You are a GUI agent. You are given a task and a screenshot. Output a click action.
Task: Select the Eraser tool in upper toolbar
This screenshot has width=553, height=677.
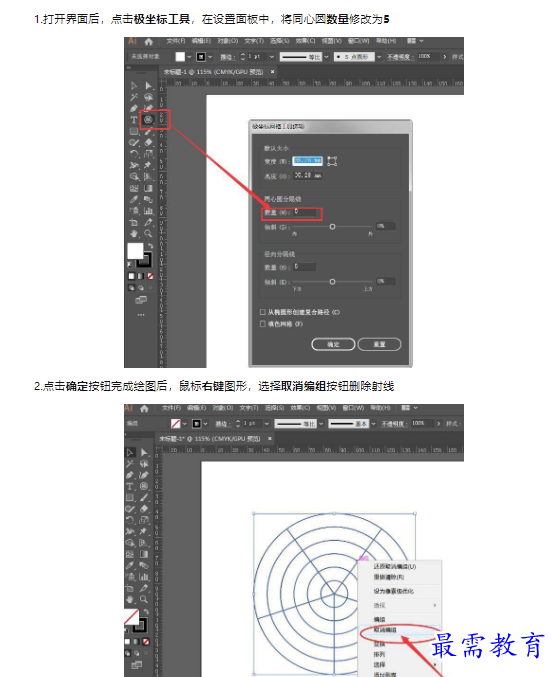pyautogui.click(x=148, y=142)
